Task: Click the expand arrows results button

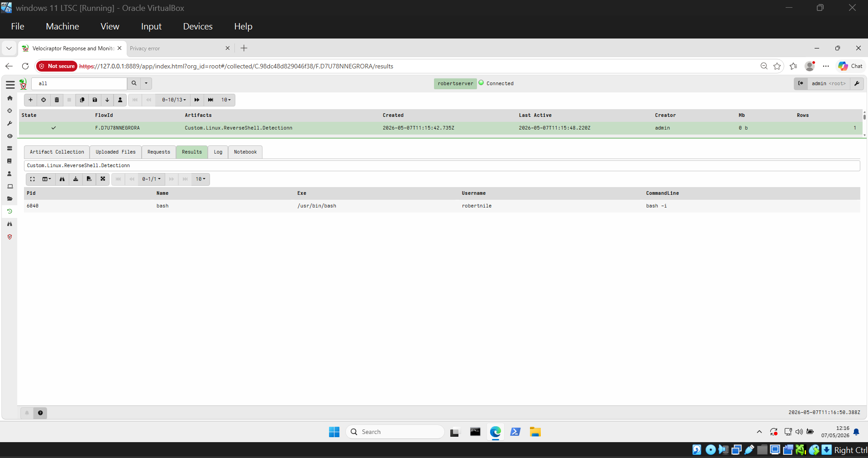Action: 103,179
